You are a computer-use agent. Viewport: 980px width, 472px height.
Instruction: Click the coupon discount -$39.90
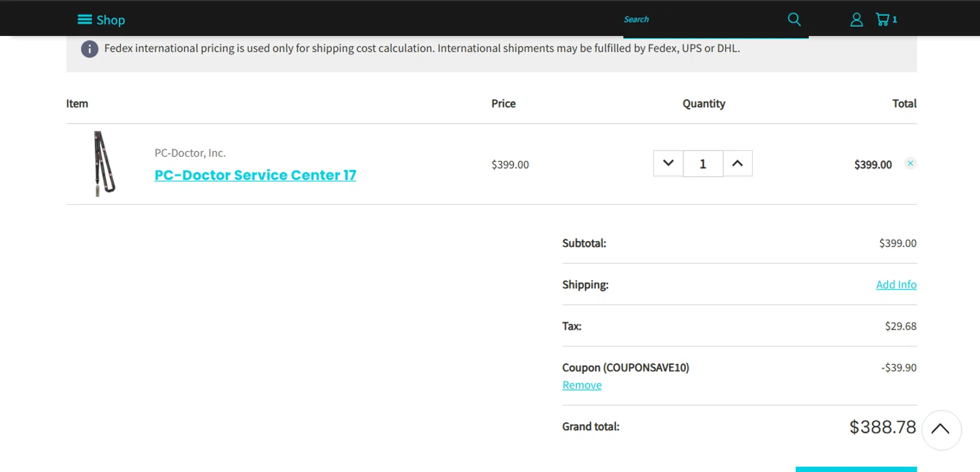[x=899, y=367]
